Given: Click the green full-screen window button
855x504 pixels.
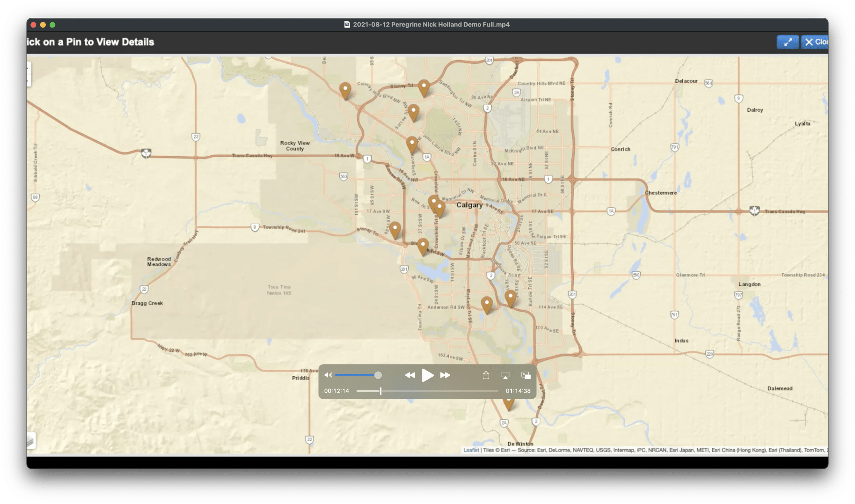Looking at the screenshot, I should click(52, 25).
